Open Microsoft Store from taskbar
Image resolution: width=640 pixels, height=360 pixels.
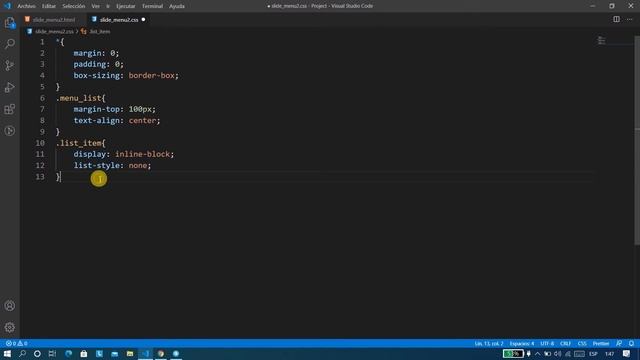point(84,353)
